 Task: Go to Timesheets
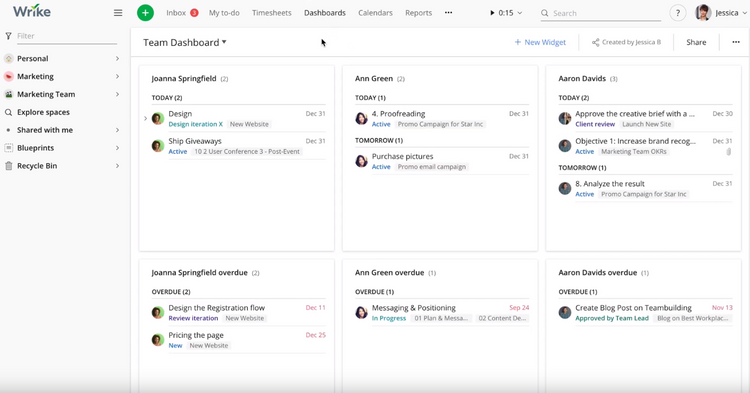(x=272, y=13)
